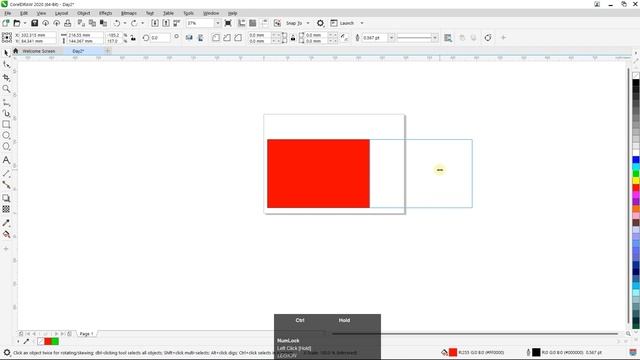
Task: Click the Cut icon
Action: [81, 23]
